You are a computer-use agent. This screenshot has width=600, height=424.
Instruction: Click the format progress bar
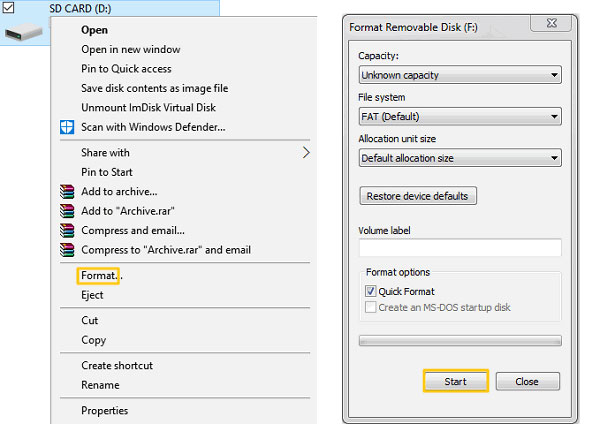coord(460,340)
